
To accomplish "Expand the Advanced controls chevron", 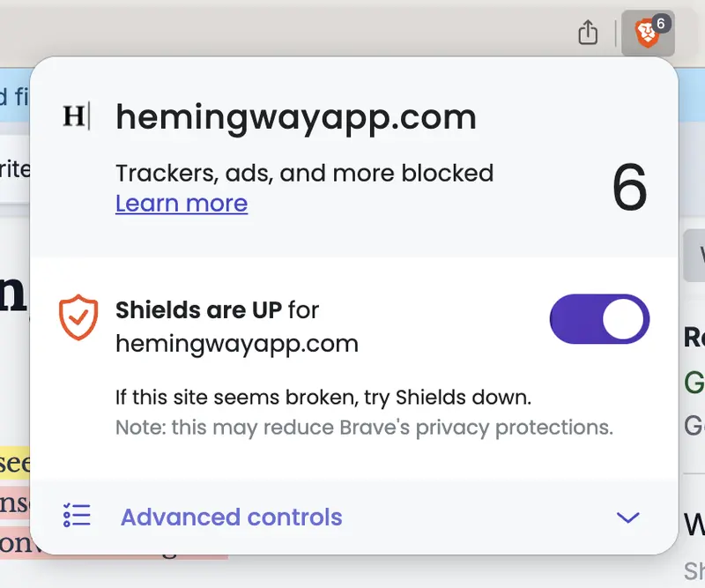I will click(x=627, y=517).
